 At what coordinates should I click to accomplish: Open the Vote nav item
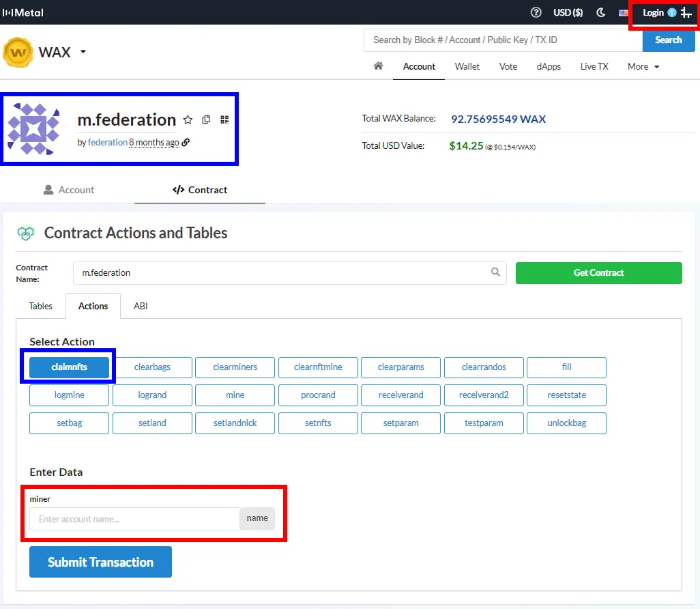pyautogui.click(x=508, y=67)
